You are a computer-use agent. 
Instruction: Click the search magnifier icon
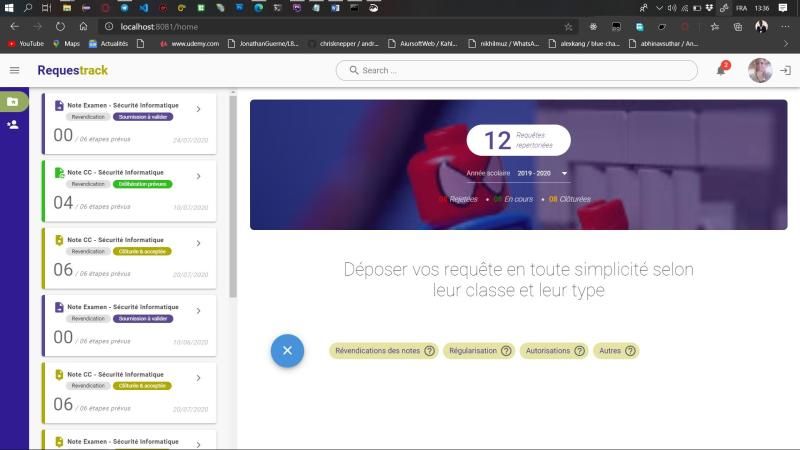click(354, 70)
